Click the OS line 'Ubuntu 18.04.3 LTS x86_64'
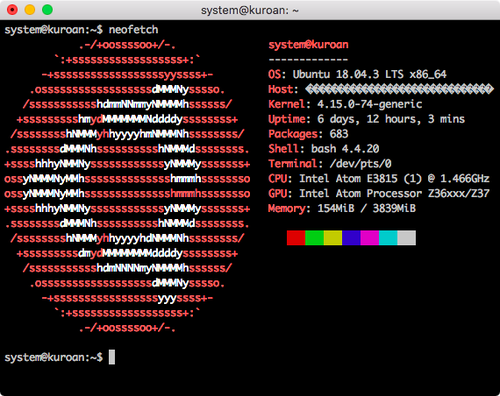The image size is (500, 396). (357, 74)
